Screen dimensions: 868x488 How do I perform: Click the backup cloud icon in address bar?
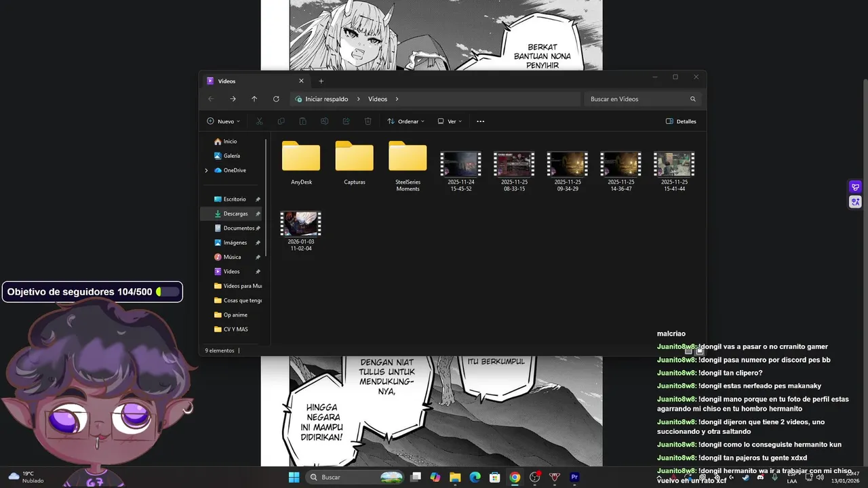pyautogui.click(x=298, y=99)
